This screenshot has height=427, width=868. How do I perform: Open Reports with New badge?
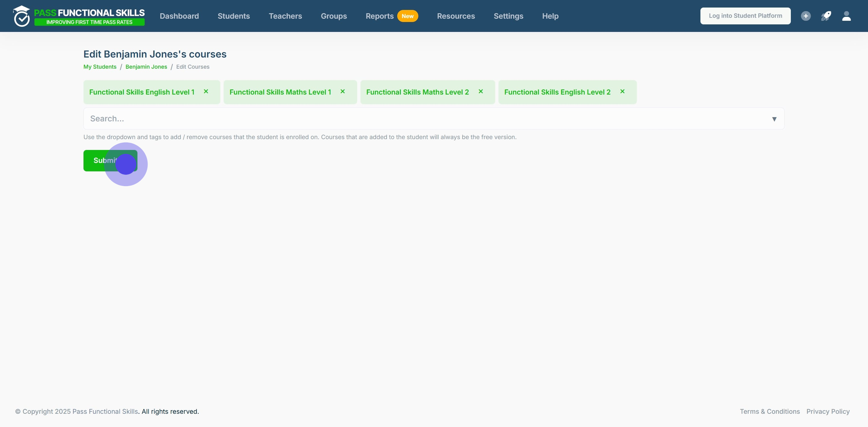tap(379, 16)
